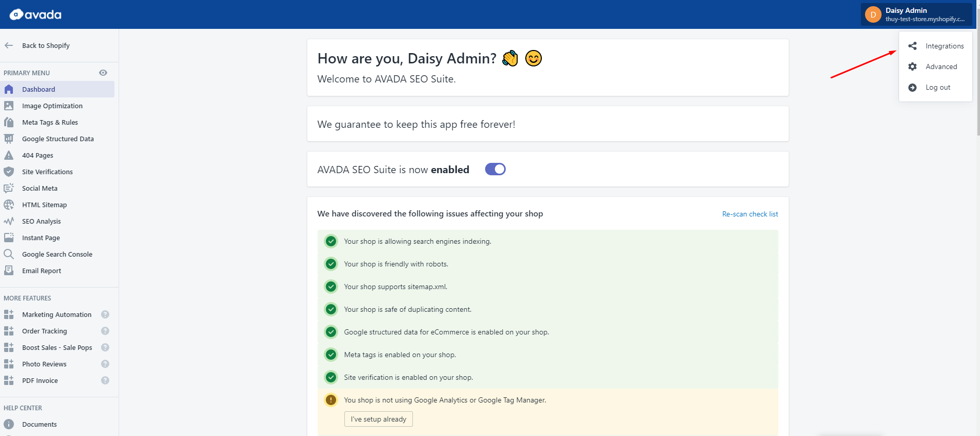
Task: Click the Avada logo in header
Action: (35, 14)
